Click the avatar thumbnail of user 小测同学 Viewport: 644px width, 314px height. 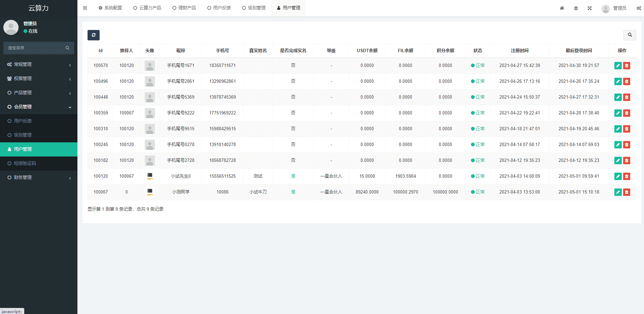(150, 192)
